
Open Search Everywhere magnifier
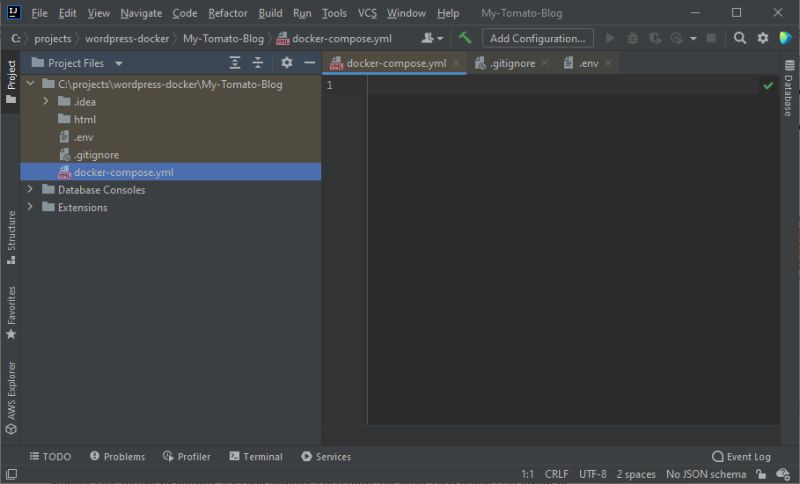point(739,38)
